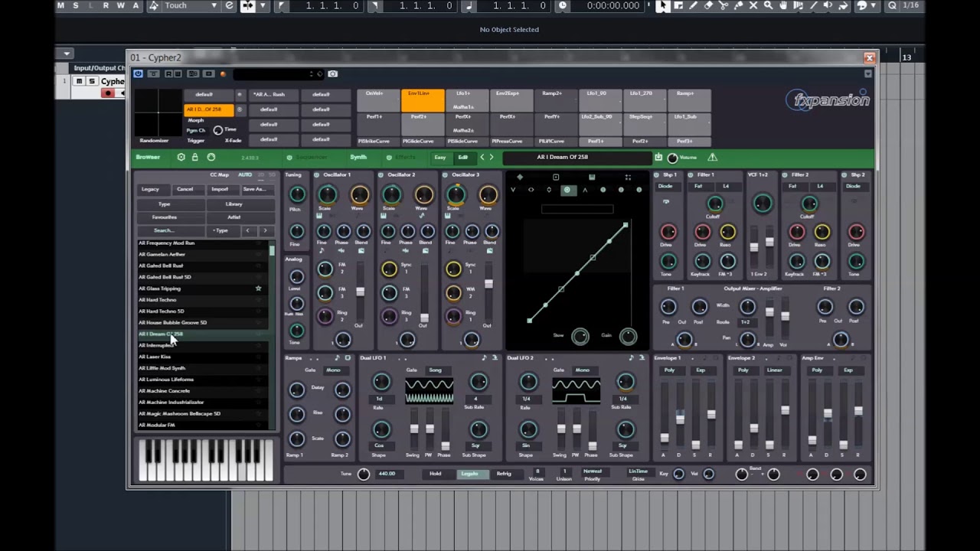Click the Randomizer XY pad

(x=158, y=113)
